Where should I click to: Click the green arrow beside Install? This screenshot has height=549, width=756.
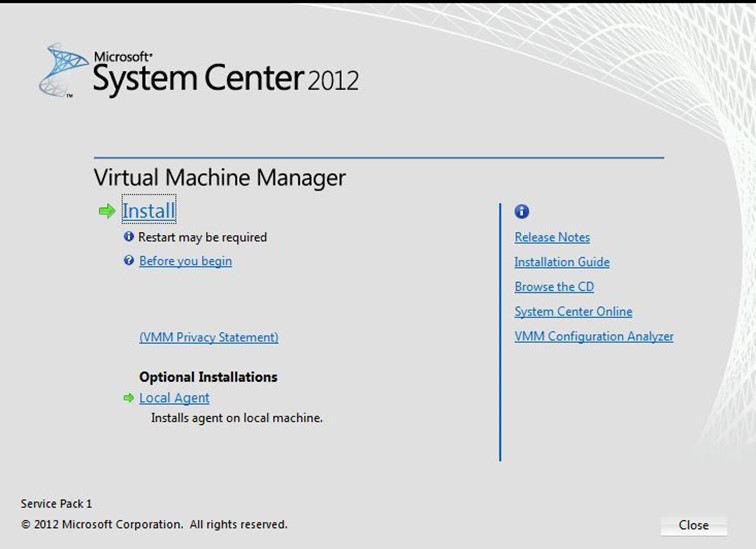click(x=107, y=211)
